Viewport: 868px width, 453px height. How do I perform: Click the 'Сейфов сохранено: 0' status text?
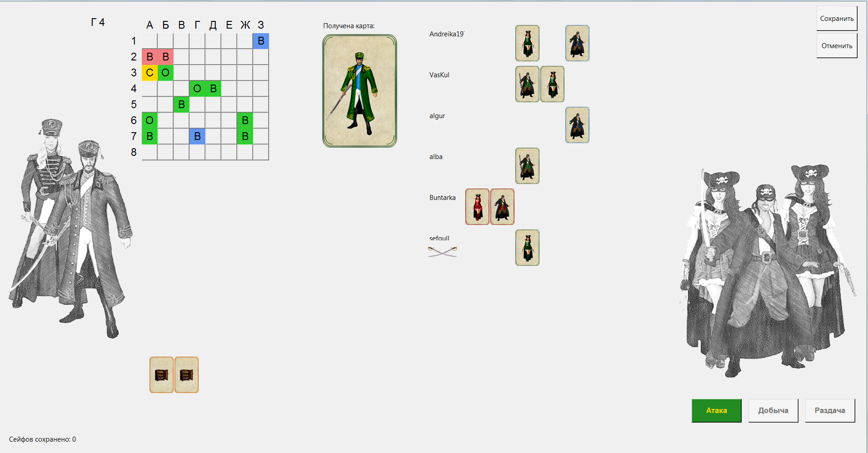tap(42, 439)
